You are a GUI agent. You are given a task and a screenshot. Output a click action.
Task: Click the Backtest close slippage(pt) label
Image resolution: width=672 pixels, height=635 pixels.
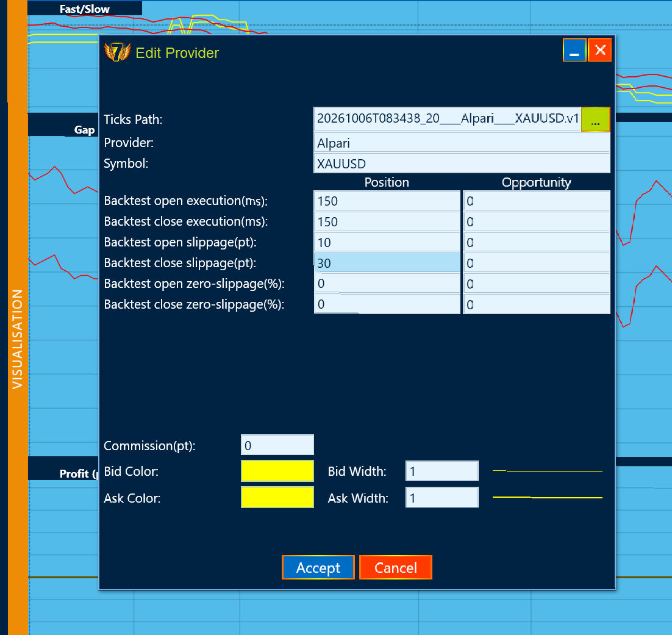180,263
